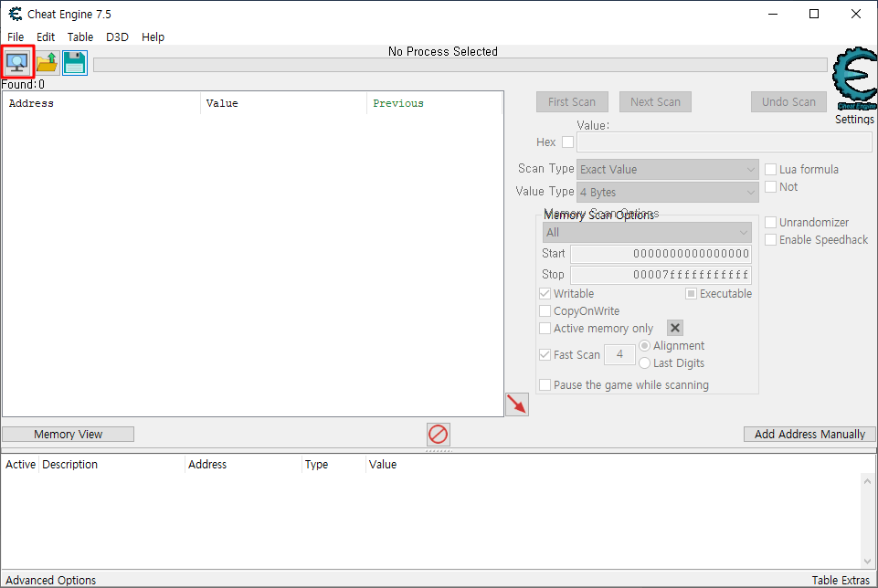
Task: Close the Cheat Engine window
Action: click(856, 14)
